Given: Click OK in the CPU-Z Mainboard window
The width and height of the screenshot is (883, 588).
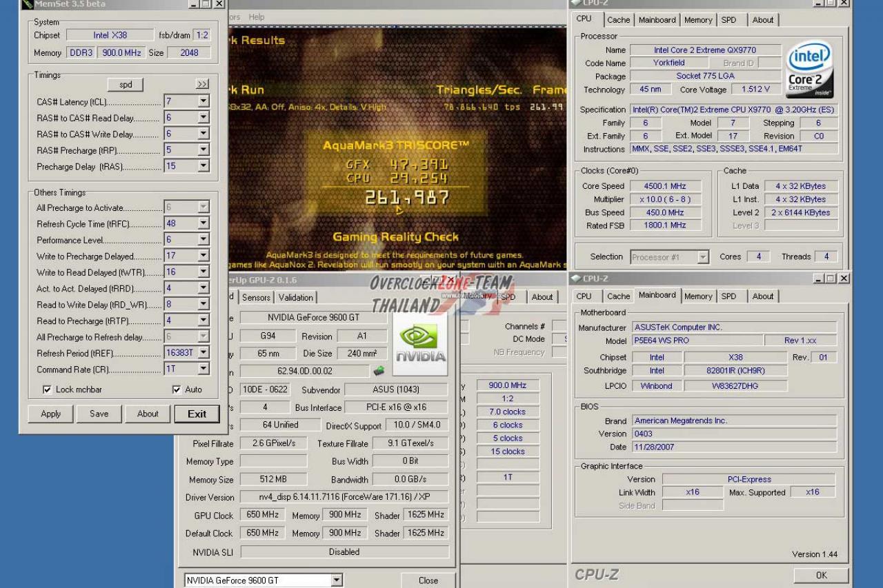Looking at the screenshot, I should 821,576.
